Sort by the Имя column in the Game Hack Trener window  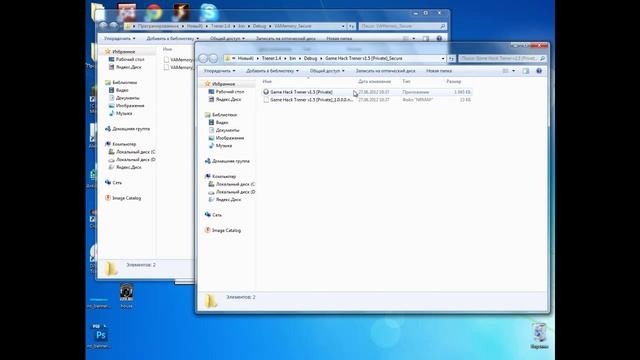[267, 82]
